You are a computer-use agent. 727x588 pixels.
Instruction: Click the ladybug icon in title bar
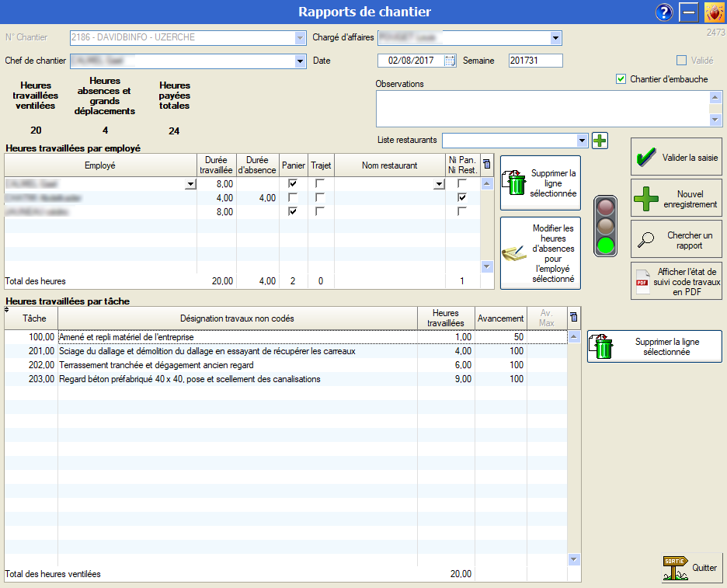(714, 12)
